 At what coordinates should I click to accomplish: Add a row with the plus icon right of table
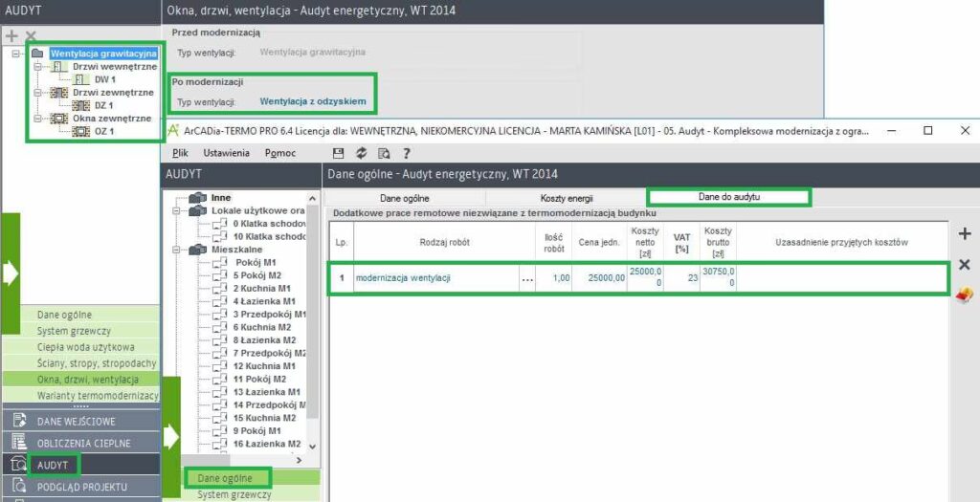pos(964,234)
